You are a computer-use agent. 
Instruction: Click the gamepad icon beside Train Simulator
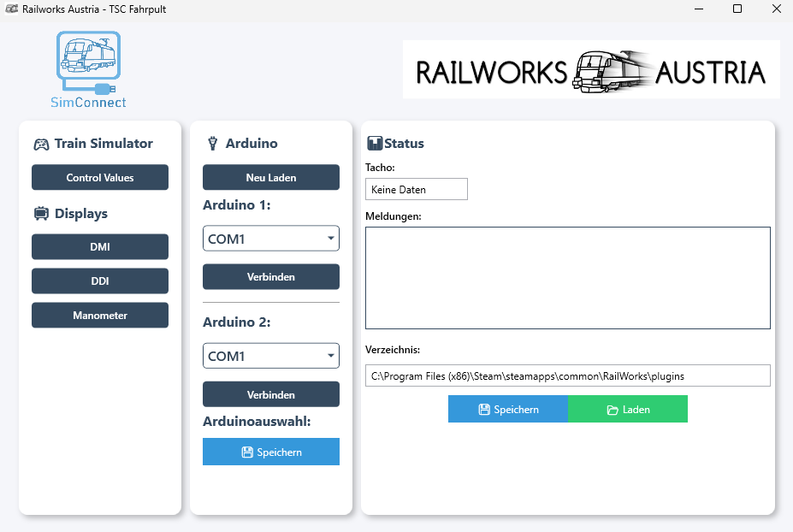[x=41, y=145]
